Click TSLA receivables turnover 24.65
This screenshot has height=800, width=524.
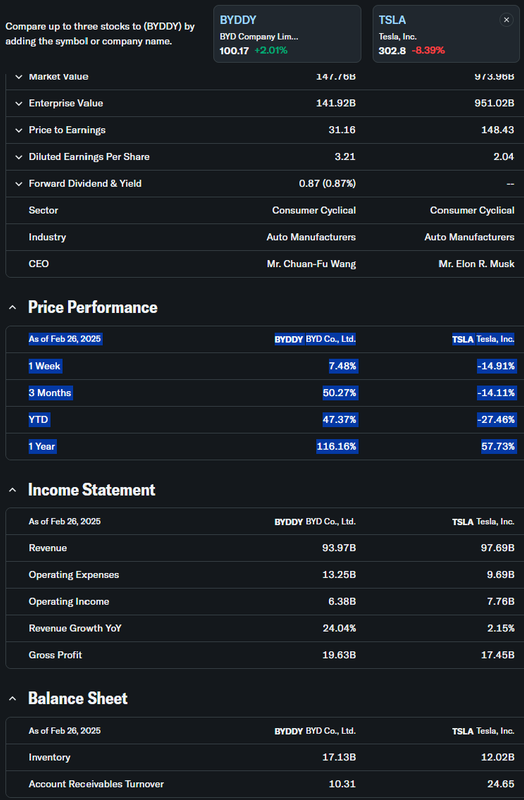[501, 784]
